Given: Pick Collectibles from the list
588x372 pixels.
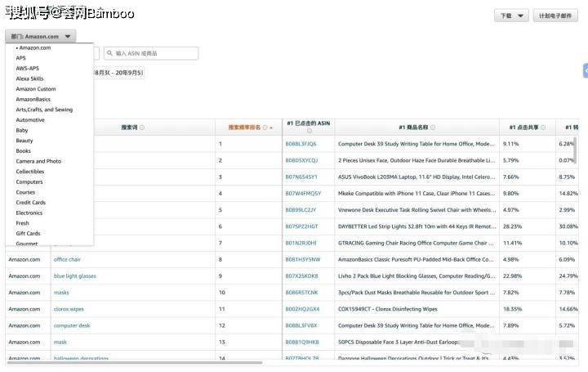Looking at the screenshot, I should 30,172.
